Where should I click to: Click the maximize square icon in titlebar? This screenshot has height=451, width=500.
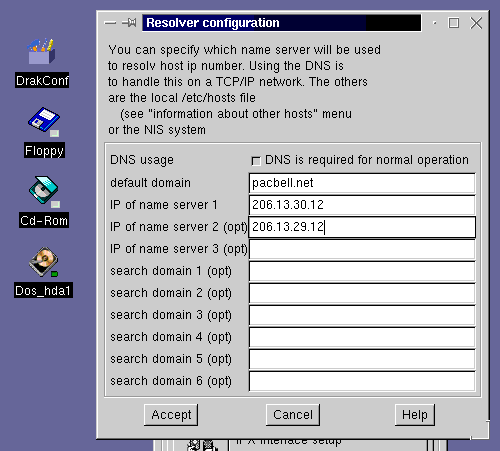(454, 23)
